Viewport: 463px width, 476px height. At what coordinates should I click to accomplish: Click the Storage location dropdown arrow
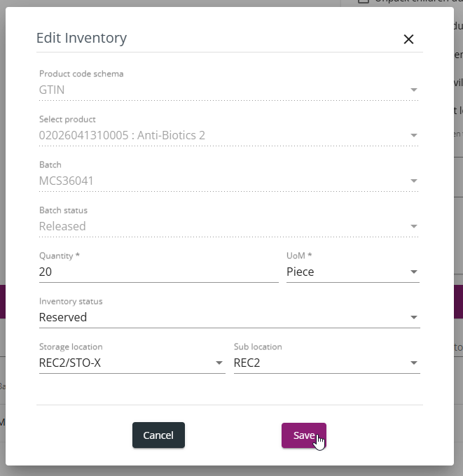219,363
